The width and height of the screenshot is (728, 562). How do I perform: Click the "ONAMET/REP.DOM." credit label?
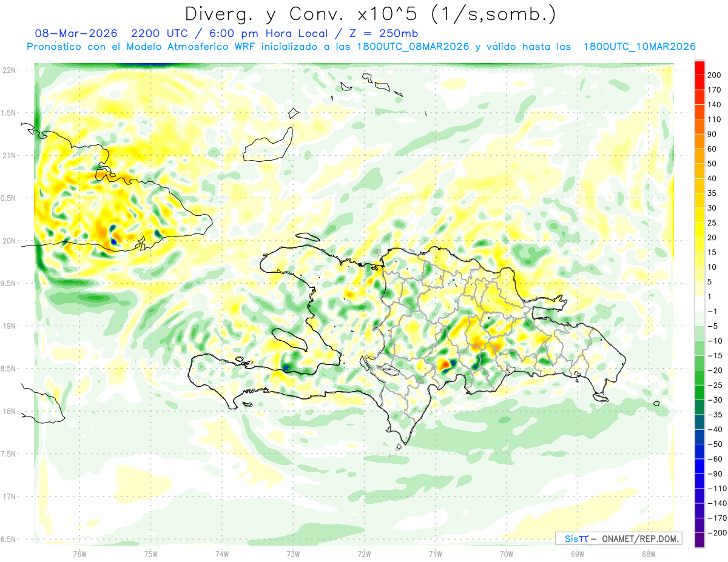[641, 538]
